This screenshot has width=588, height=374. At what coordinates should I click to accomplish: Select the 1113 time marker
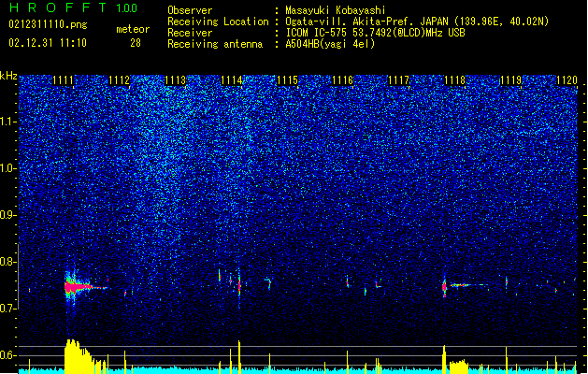click(175, 80)
